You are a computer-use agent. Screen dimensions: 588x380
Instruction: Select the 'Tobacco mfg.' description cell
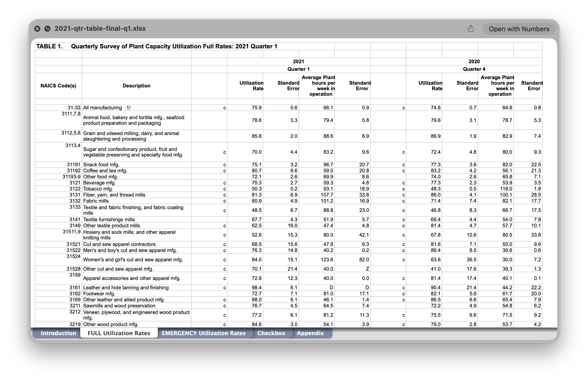click(x=136, y=189)
